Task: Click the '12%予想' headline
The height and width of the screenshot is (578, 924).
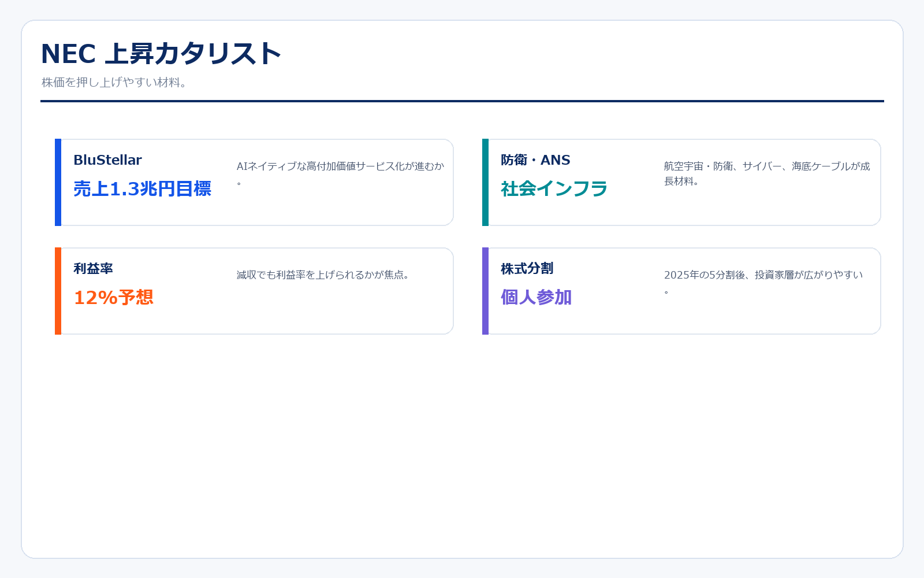Action: pyautogui.click(x=113, y=298)
